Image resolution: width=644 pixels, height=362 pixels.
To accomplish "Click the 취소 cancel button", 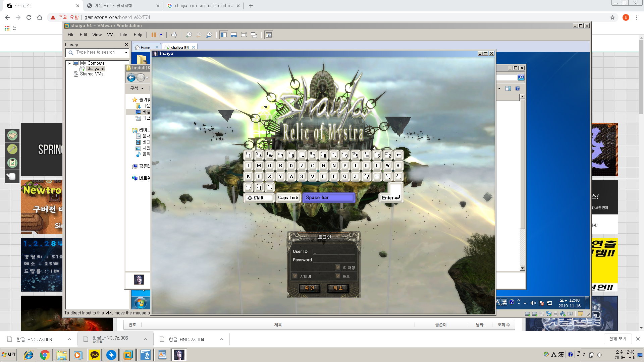I will (x=338, y=288).
